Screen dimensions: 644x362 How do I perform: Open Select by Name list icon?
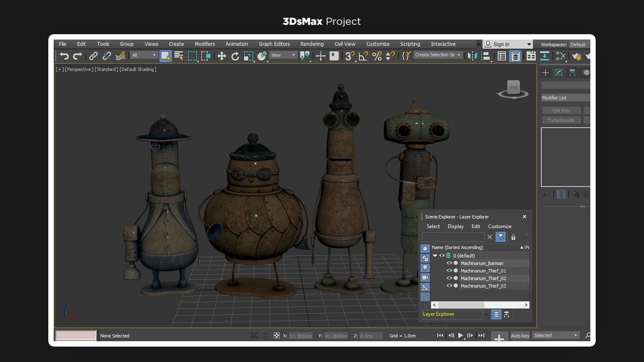pos(179,56)
